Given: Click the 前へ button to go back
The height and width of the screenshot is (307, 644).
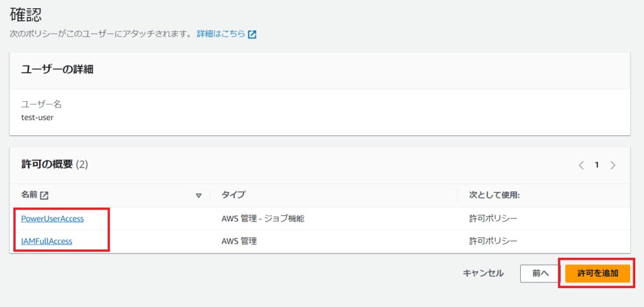Looking at the screenshot, I should pyautogui.click(x=540, y=273).
